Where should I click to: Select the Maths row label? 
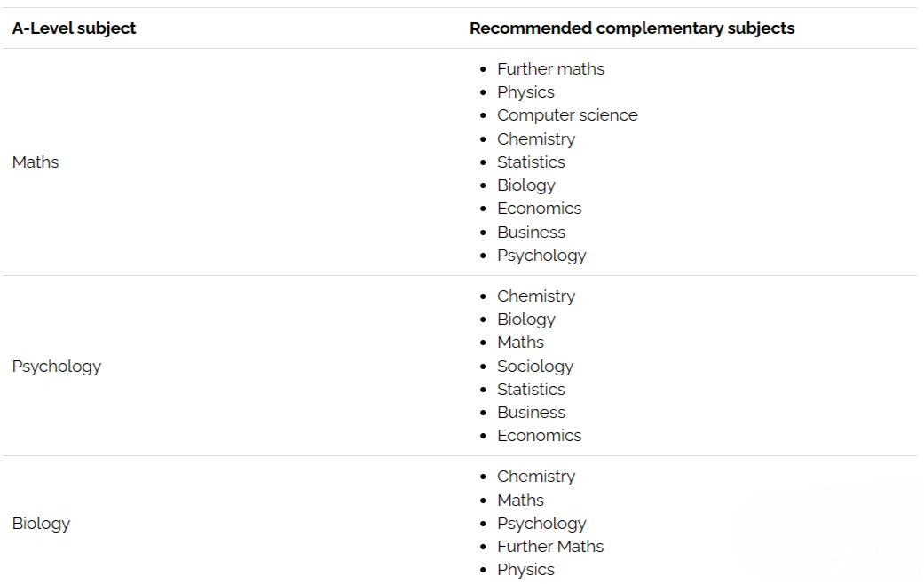click(36, 162)
